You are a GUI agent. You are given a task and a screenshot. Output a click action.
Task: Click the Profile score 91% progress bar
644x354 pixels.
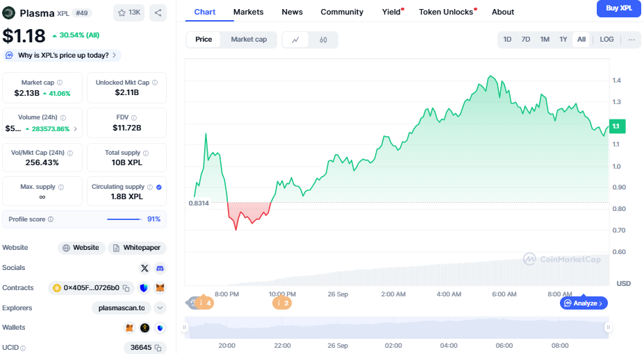click(124, 219)
